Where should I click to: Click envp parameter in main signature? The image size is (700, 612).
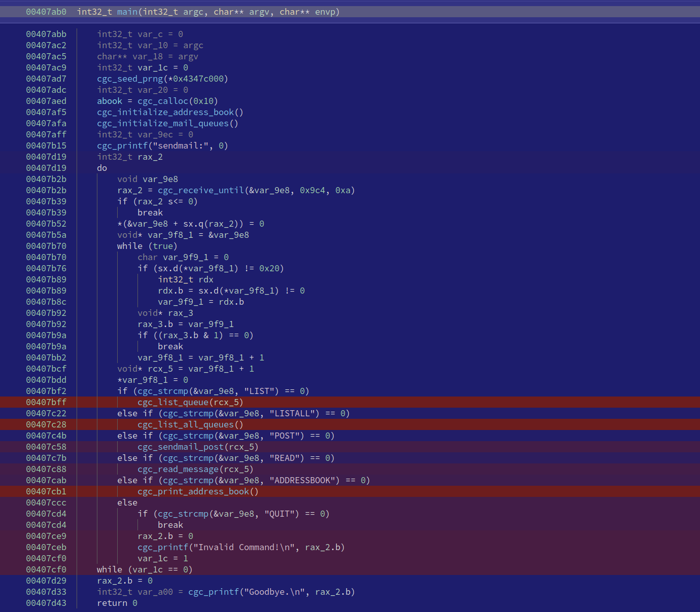coord(325,12)
